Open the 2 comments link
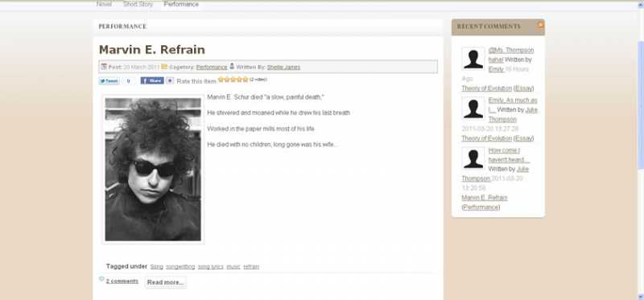Viewport: 644px width, 300px height. click(122, 282)
